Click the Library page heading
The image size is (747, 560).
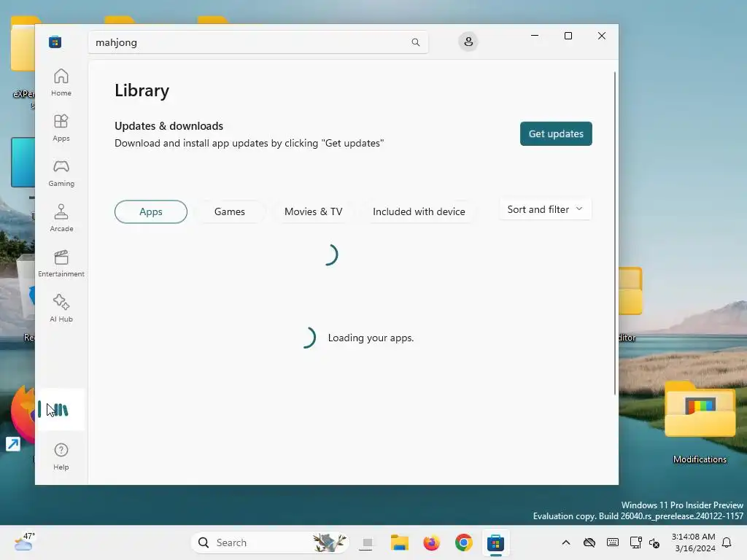click(142, 90)
